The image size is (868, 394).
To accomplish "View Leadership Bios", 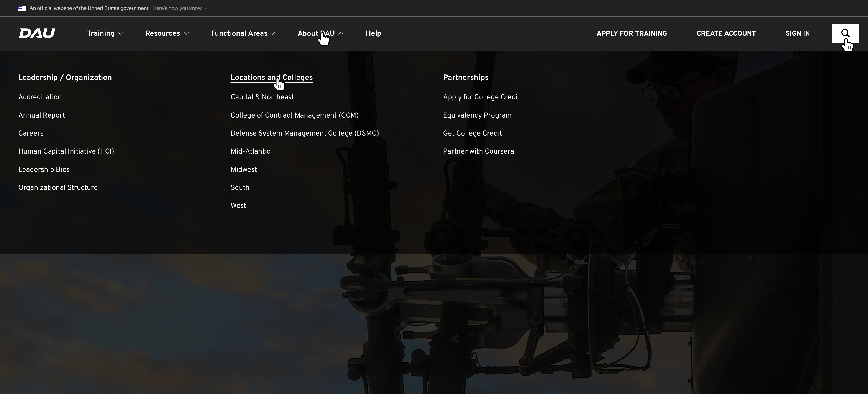I will click(44, 169).
